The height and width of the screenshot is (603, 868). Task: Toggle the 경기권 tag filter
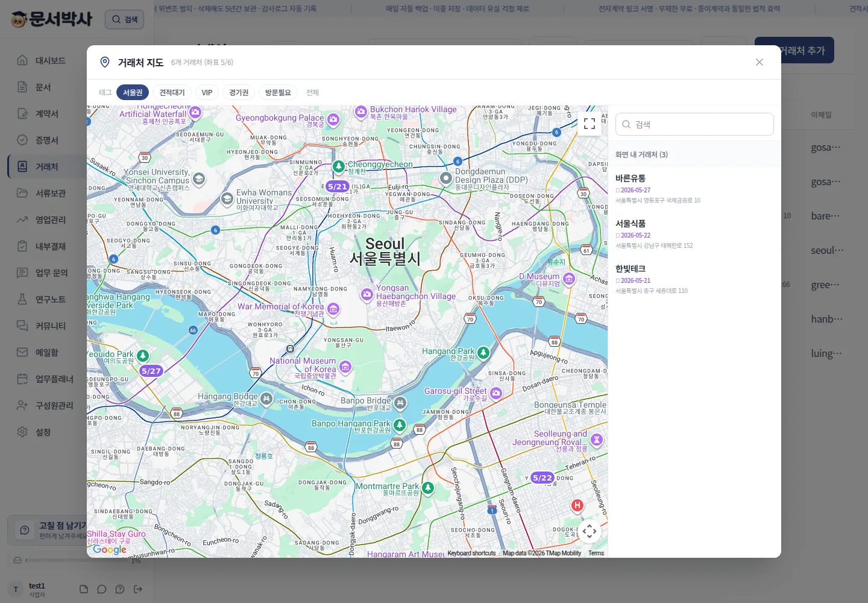(239, 92)
